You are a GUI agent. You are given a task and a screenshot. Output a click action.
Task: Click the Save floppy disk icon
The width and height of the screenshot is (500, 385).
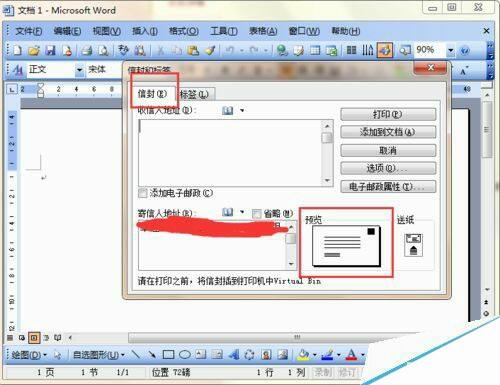click(x=50, y=50)
